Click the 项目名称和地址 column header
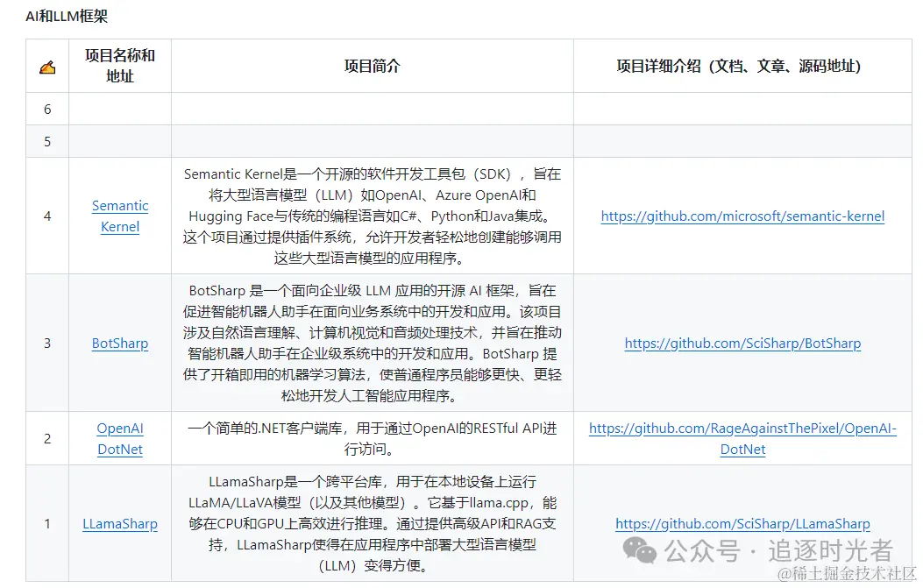Image resolution: width=923 pixels, height=588 pixels. tap(120, 66)
